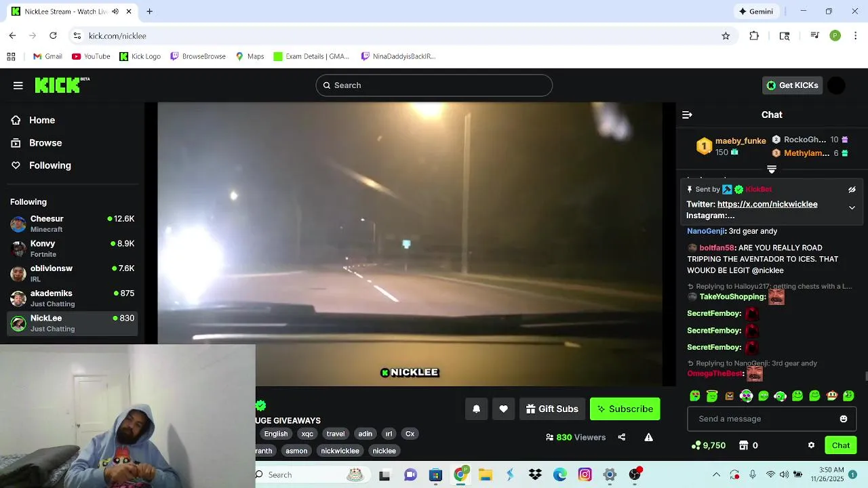This screenshot has height=488, width=868.
Task: Open Dropbox from the taskbar
Action: [x=535, y=474]
